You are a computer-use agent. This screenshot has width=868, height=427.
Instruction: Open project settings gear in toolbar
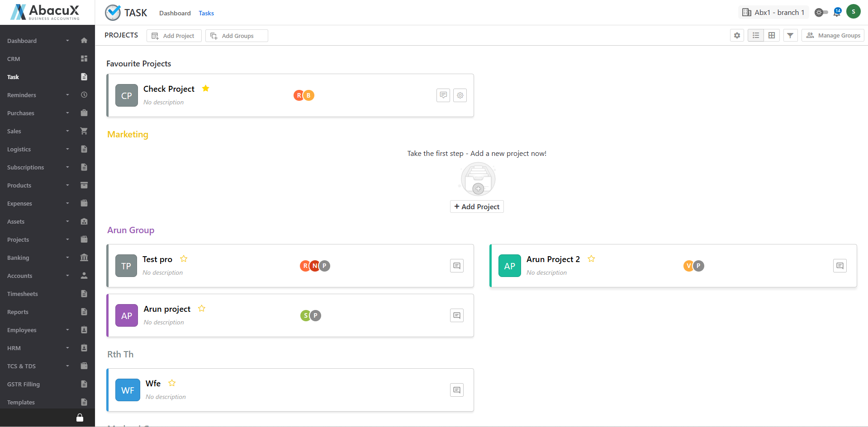(737, 35)
